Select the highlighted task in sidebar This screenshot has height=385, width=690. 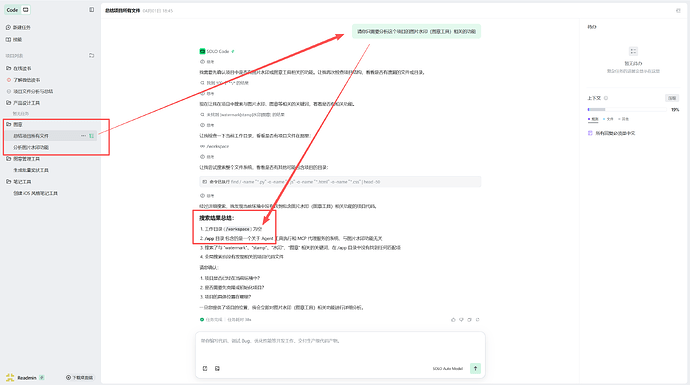[51, 136]
